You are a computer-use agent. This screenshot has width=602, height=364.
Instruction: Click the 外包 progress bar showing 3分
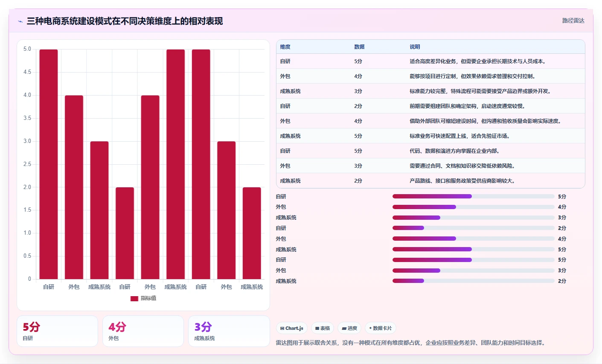[474, 271]
